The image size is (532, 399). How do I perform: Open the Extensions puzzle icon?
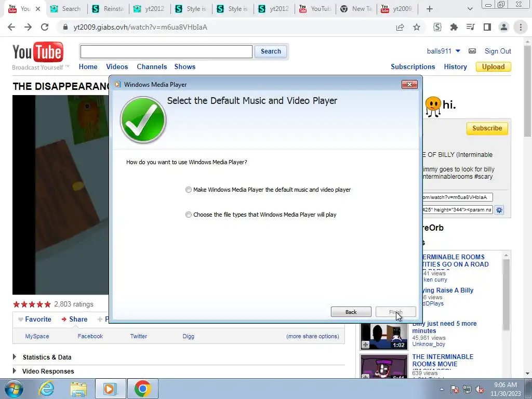[454, 27]
